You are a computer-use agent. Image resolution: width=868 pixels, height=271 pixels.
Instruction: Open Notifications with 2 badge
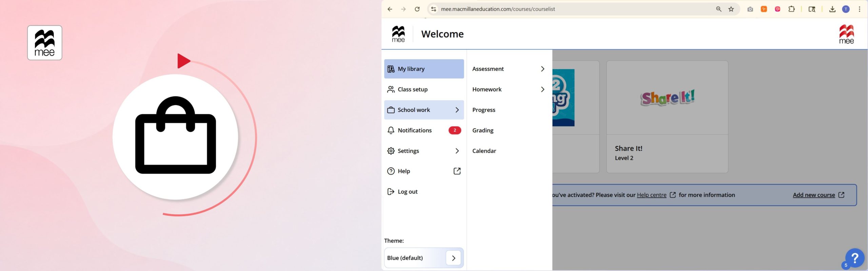point(424,130)
